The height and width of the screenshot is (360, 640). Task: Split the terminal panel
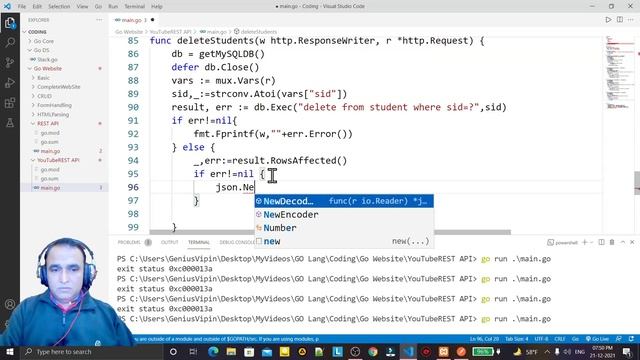click(601, 242)
